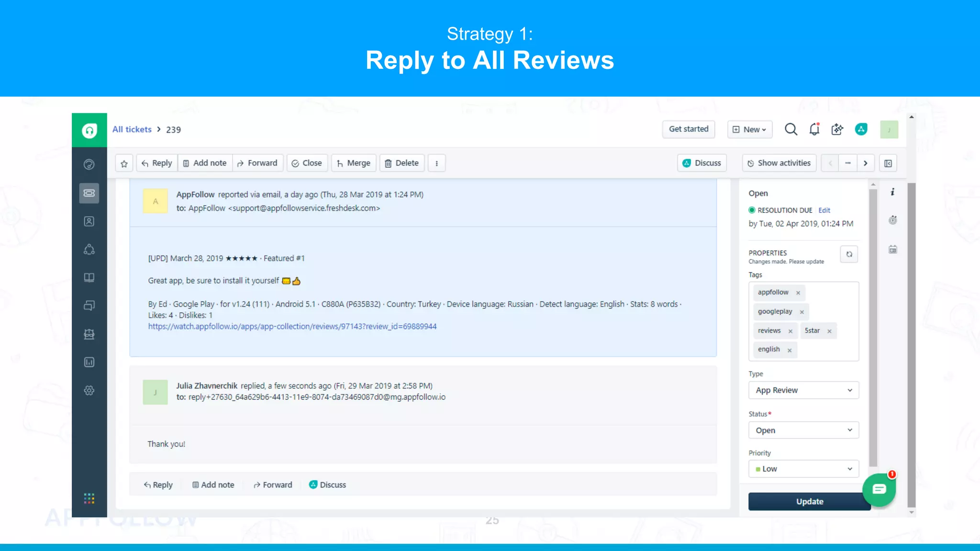Select the tickets icon in sidebar
The height and width of the screenshot is (551, 980).
pyautogui.click(x=89, y=193)
